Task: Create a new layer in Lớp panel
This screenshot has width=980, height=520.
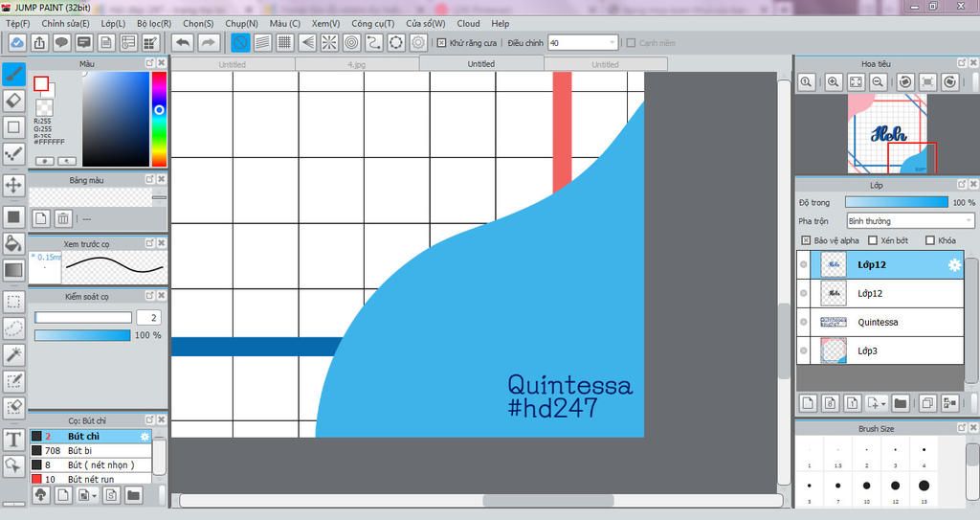Action: pyautogui.click(x=808, y=403)
